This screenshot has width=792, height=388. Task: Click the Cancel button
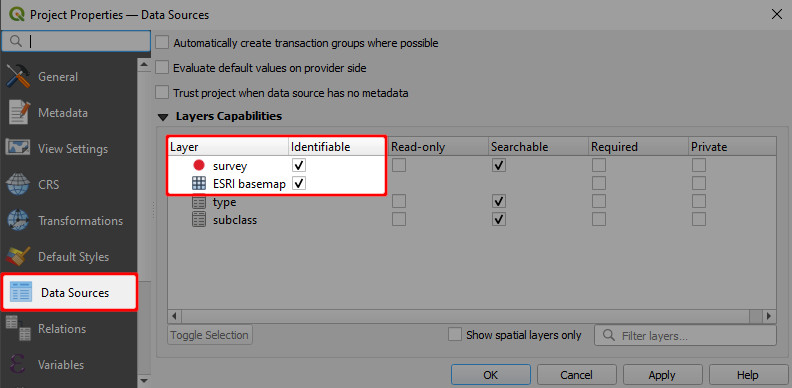pyautogui.click(x=576, y=375)
